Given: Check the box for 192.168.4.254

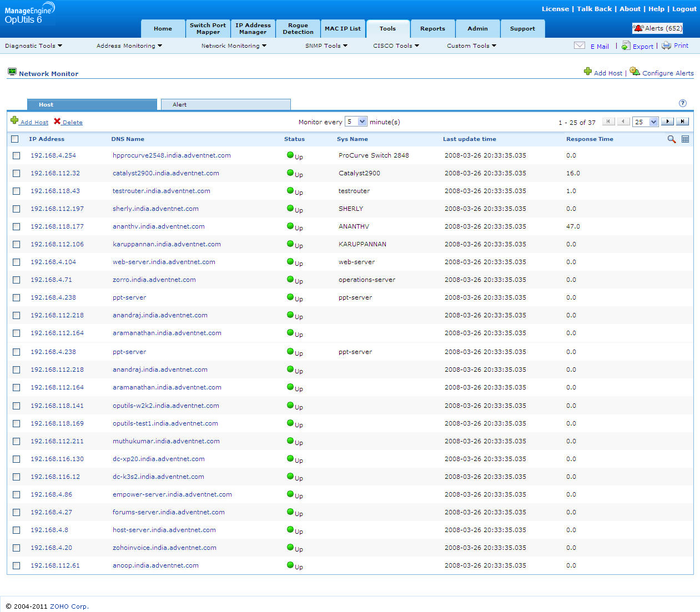Looking at the screenshot, I should point(16,156).
